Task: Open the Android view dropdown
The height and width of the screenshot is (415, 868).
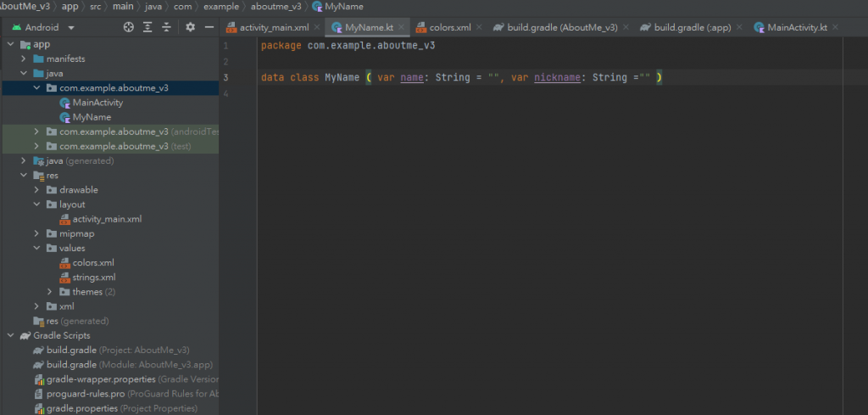Action: 70,28
